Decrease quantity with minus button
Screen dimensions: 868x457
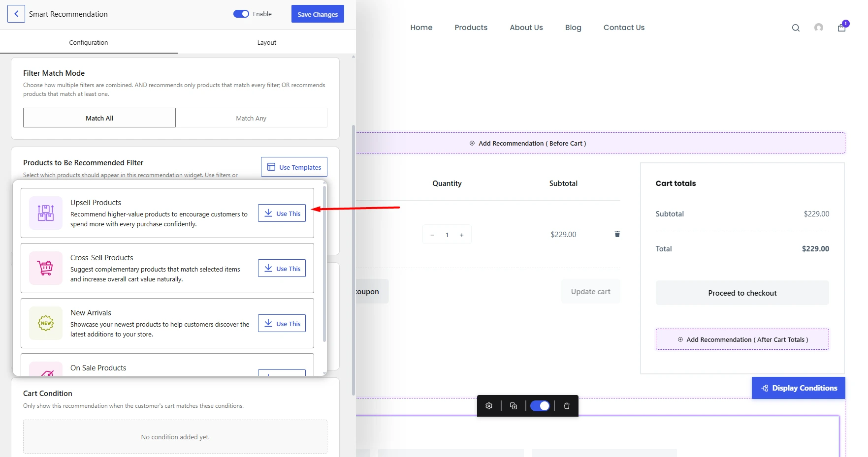pos(432,235)
